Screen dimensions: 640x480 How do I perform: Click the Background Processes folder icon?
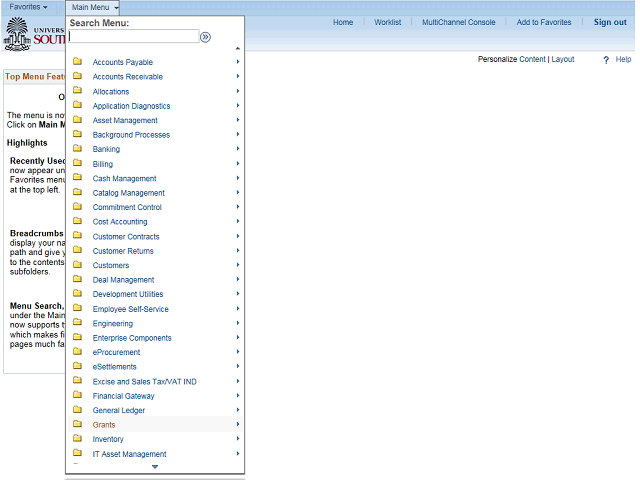point(78,134)
